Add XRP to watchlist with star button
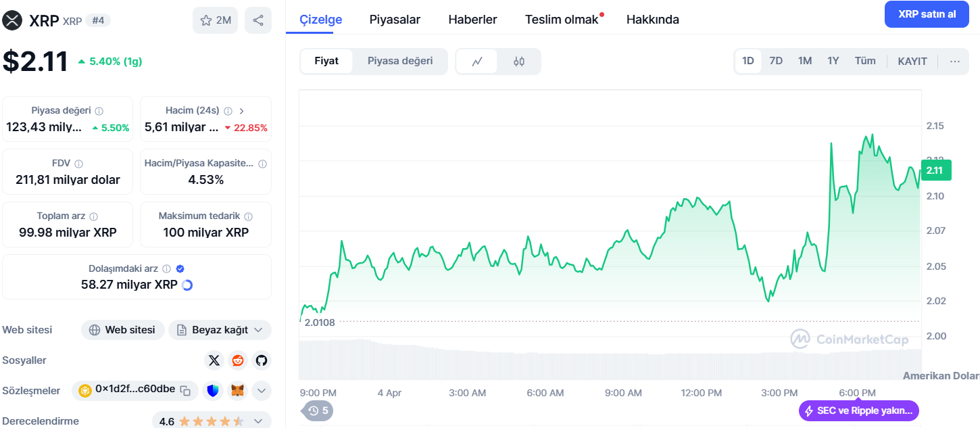980x428 pixels. [215, 20]
